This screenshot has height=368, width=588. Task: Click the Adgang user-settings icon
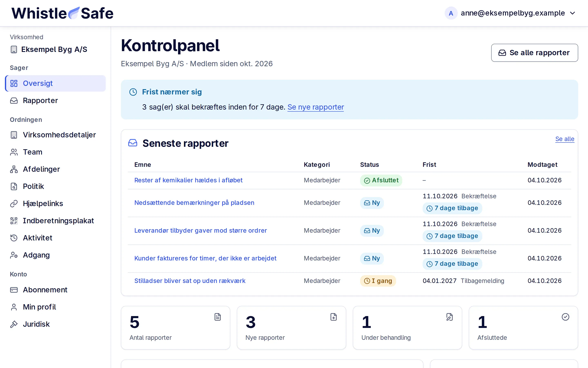(14, 255)
